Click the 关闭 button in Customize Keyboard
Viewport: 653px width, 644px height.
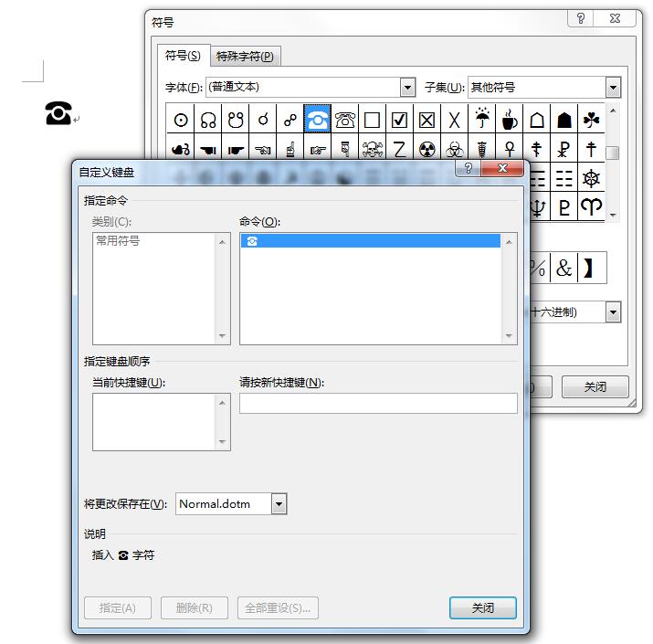click(x=482, y=607)
